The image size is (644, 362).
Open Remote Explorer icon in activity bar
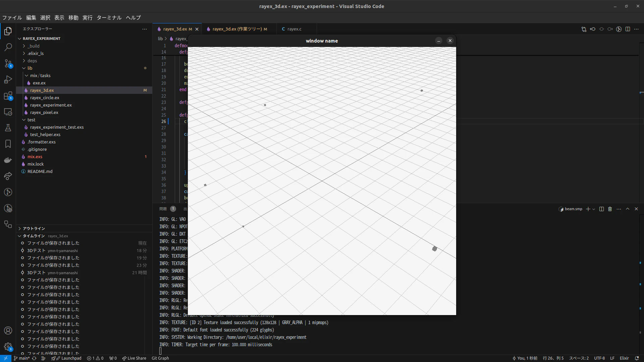(x=8, y=112)
